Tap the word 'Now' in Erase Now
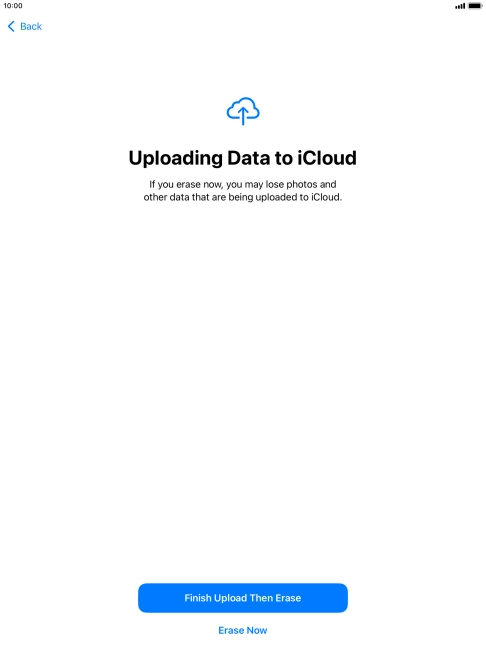This screenshot has width=486, height=648. [x=257, y=630]
